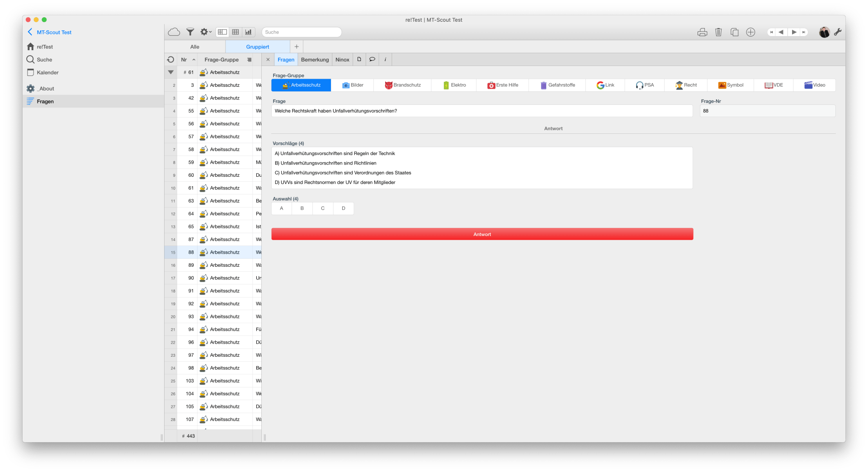Open the Fragen detail tab
Image resolution: width=868 pixels, height=472 pixels.
pos(286,60)
